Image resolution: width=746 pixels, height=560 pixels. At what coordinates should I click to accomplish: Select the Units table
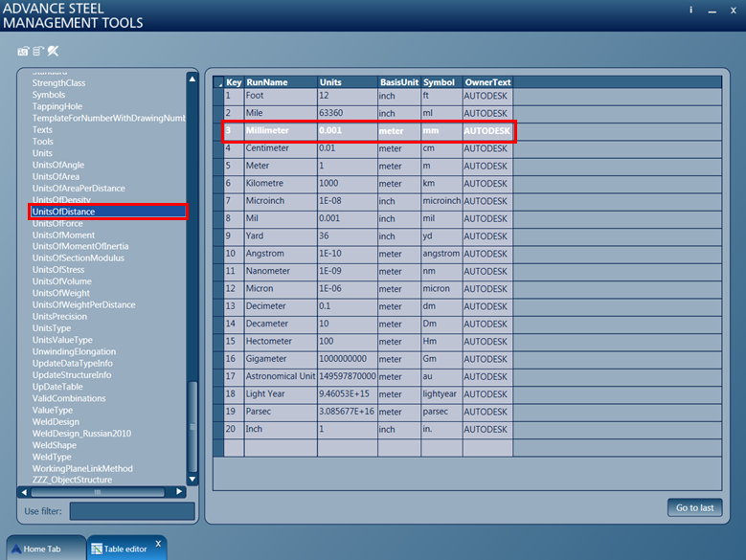[42, 153]
